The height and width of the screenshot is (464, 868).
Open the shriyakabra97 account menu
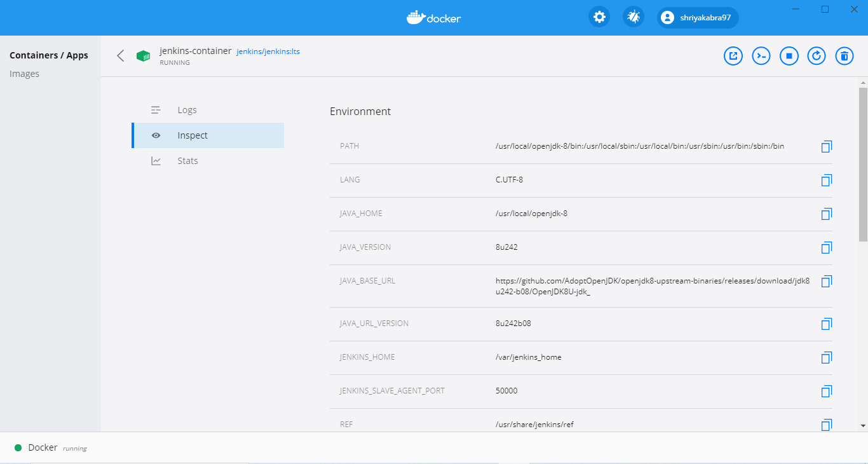(x=698, y=18)
